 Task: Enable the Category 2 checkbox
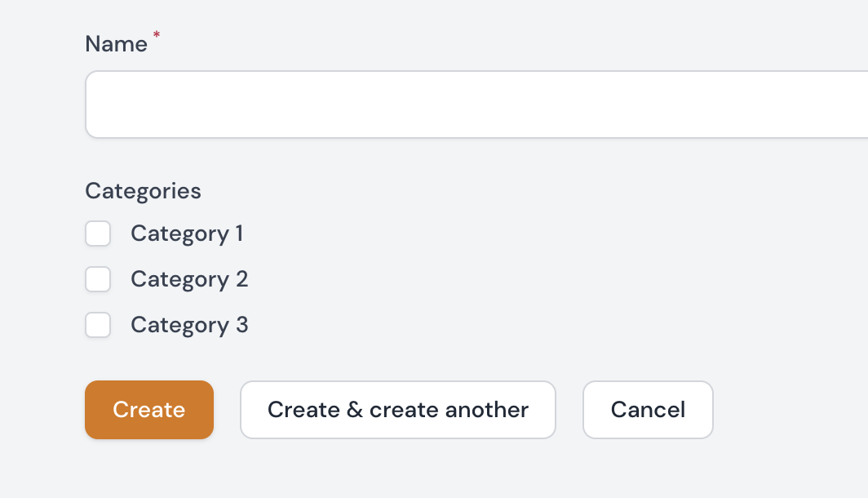coord(98,280)
